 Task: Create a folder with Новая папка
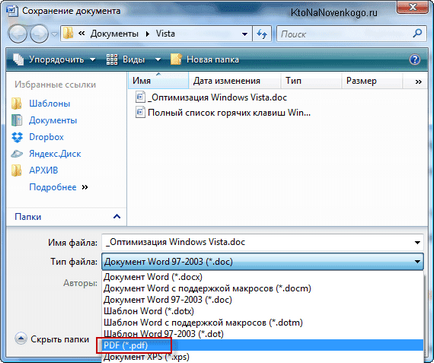(x=205, y=60)
